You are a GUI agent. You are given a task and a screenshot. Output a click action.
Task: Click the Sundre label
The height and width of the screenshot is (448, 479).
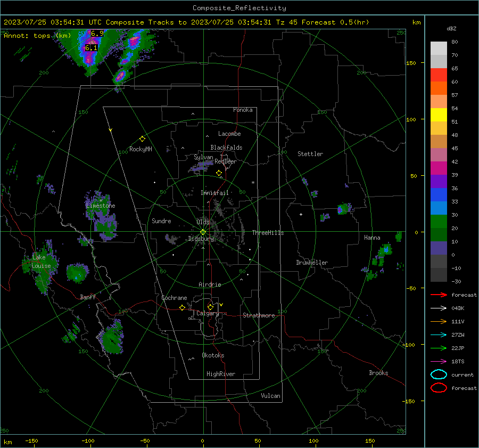pos(161,221)
